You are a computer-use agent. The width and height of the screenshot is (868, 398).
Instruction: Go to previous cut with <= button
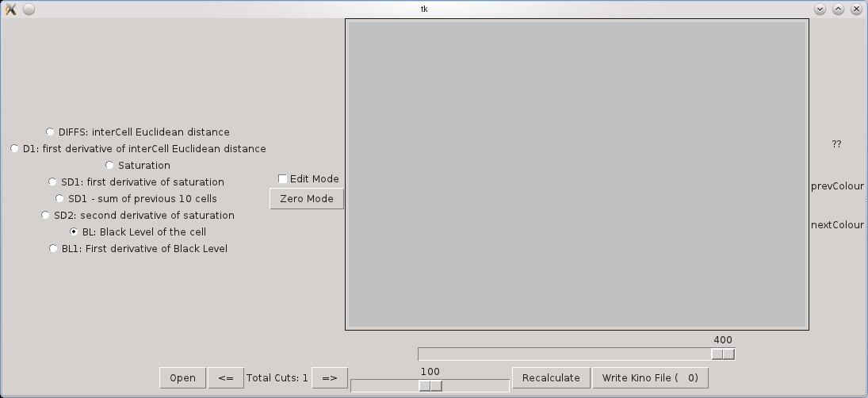coord(226,378)
